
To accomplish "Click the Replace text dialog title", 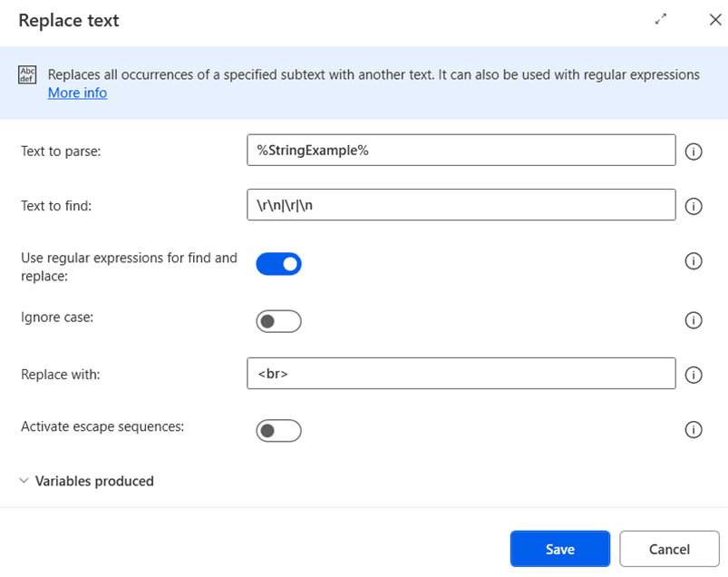I will click(x=69, y=20).
